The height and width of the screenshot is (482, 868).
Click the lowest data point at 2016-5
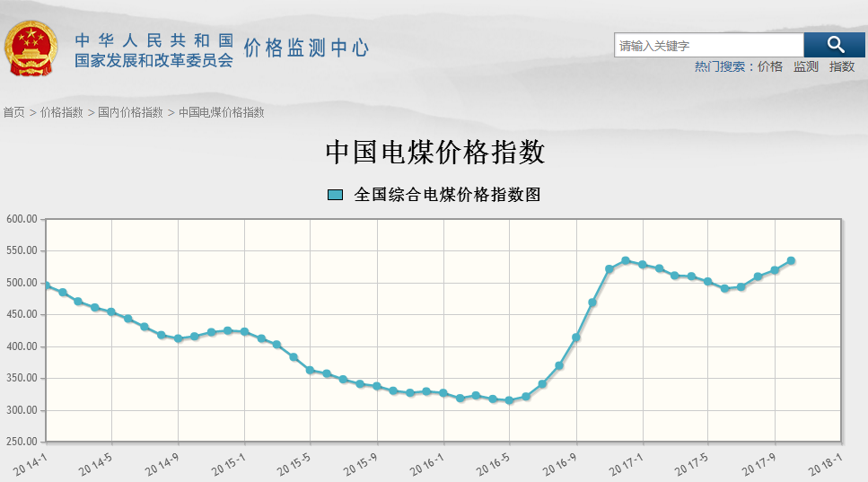pos(509,400)
